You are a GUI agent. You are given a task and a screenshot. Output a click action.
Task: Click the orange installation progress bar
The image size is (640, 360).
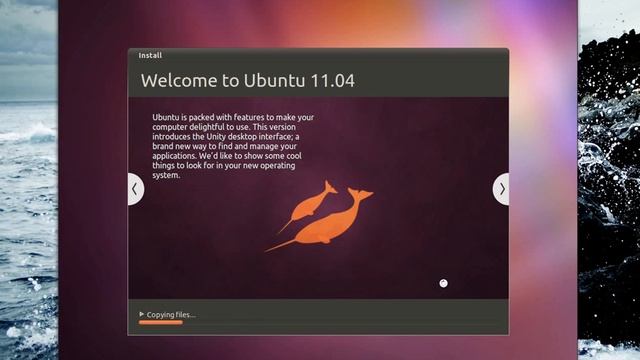pyautogui.click(x=161, y=322)
